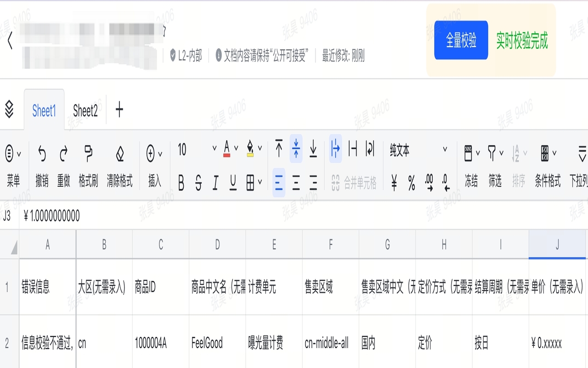Image resolution: width=588 pixels, height=368 pixels.
Task: Click the 重做 redo icon
Action: click(64, 154)
